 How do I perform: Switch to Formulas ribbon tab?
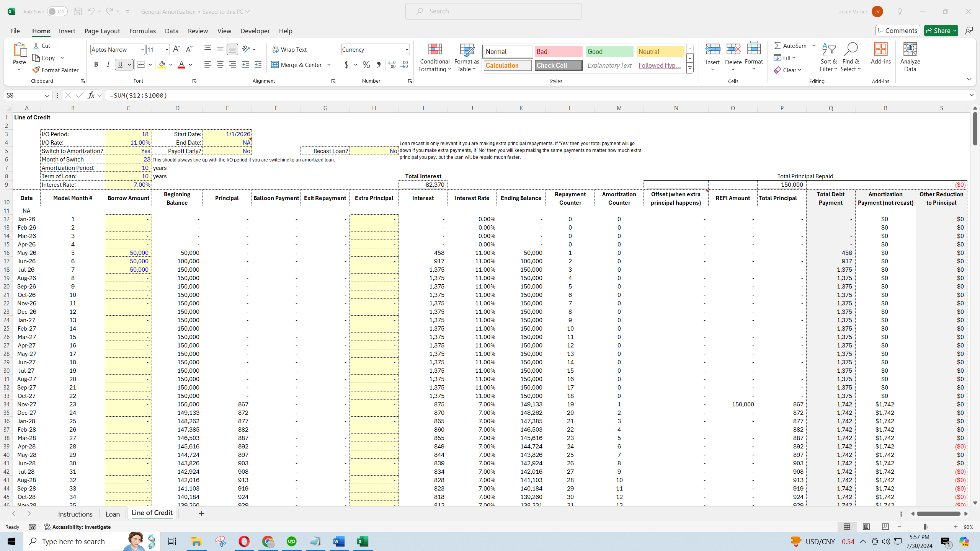tap(142, 31)
